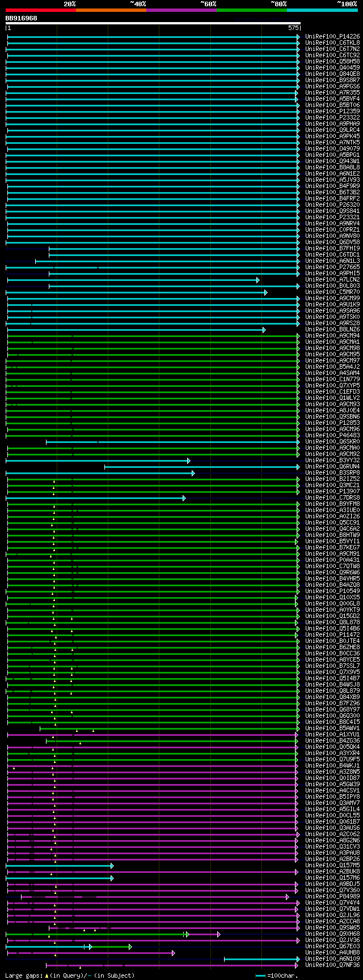Select the UniRef100_Q7X9V5 label

(332, 672)
